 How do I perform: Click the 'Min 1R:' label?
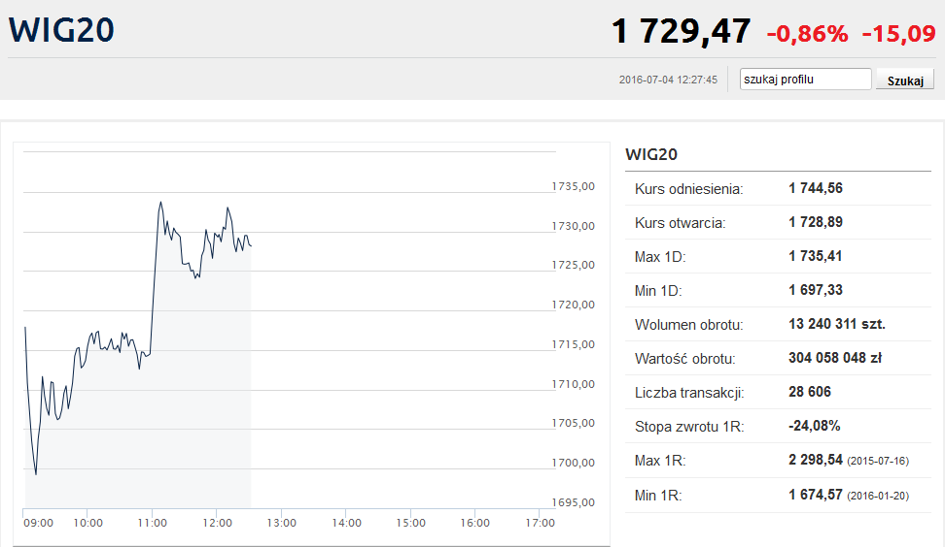tap(658, 496)
